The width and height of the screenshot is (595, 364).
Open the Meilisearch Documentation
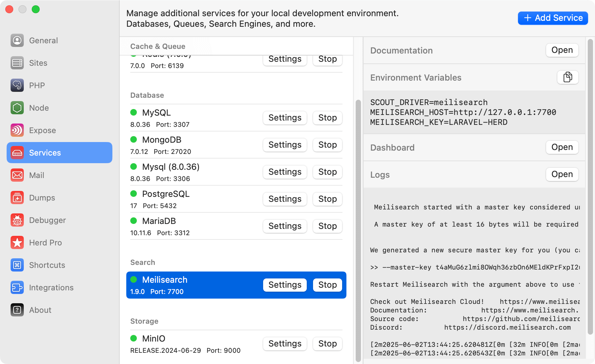tap(562, 50)
